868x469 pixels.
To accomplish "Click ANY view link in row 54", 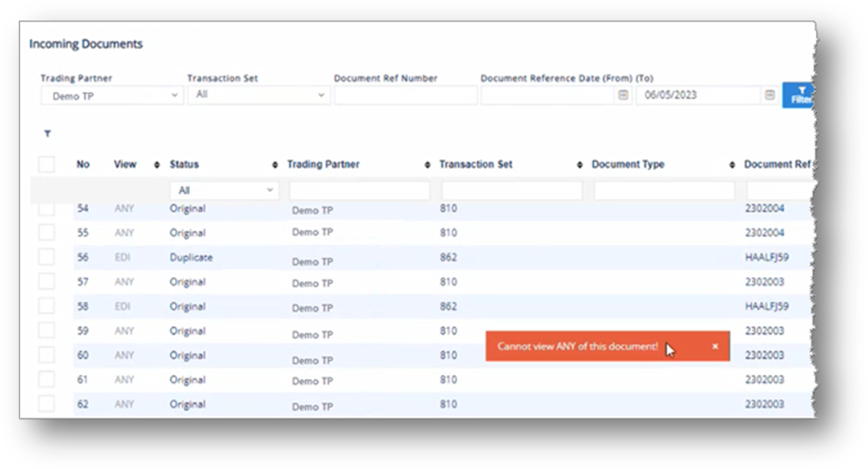I will 124,209.
